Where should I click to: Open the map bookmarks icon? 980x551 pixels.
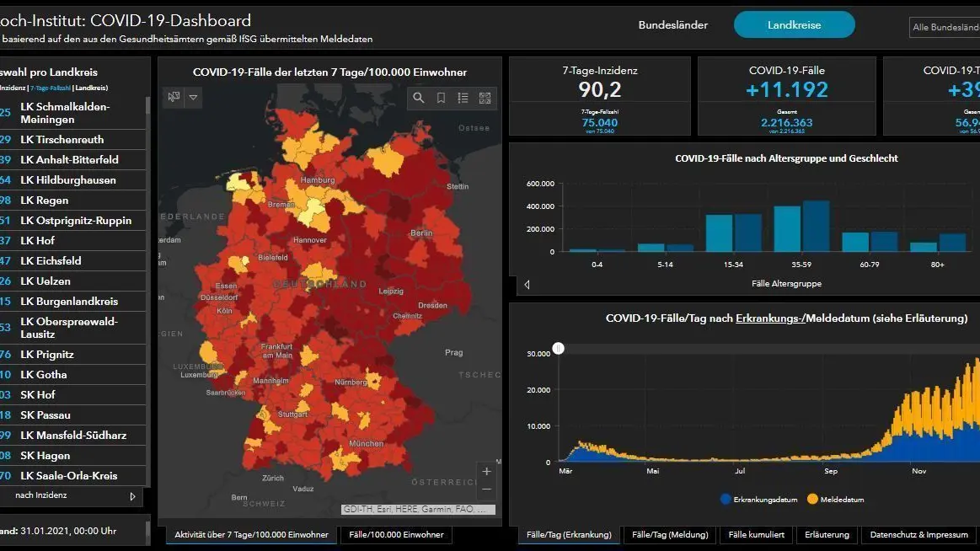tap(441, 98)
